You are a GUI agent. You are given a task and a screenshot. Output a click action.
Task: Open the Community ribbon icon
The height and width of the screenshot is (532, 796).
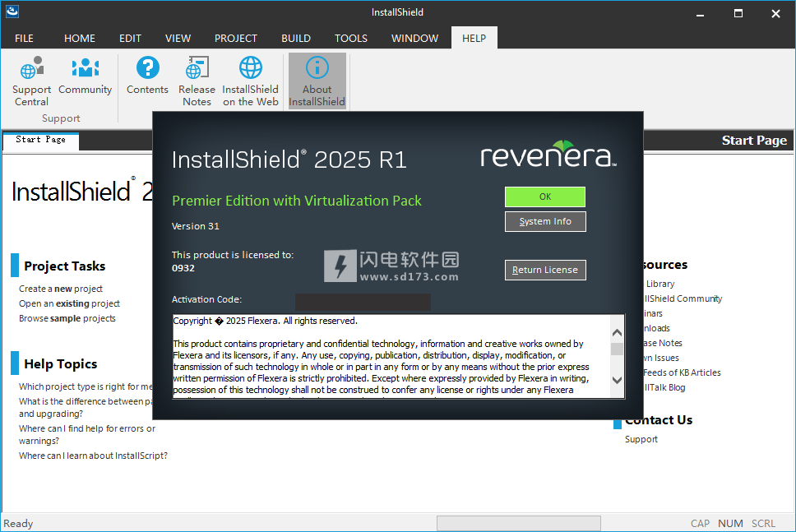tap(85, 75)
